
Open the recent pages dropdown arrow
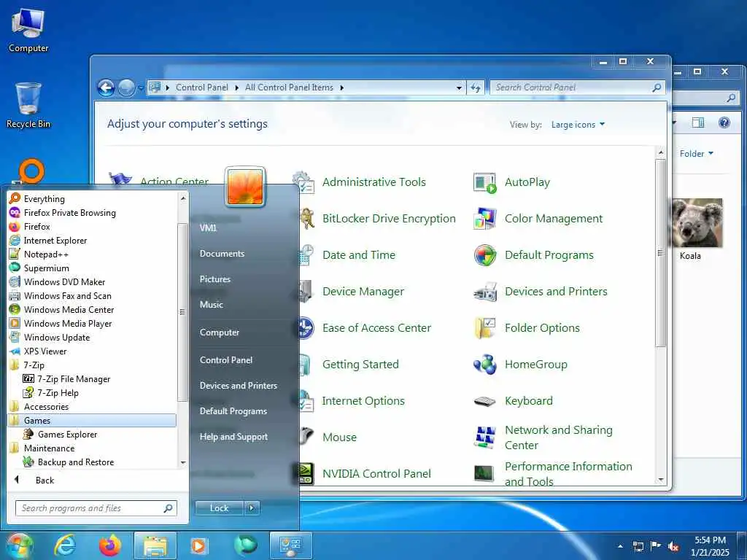tap(141, 88)
